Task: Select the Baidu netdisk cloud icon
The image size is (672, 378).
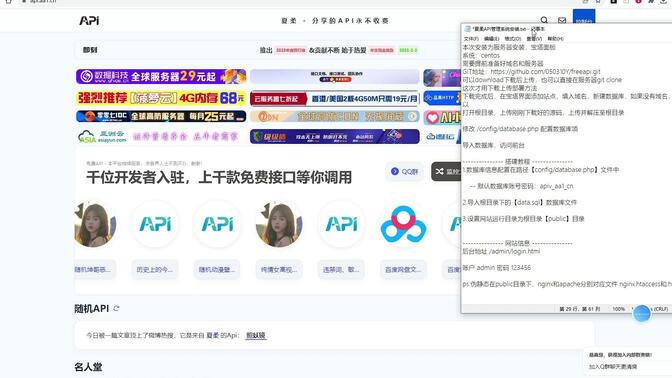Action: pos(403,224)
